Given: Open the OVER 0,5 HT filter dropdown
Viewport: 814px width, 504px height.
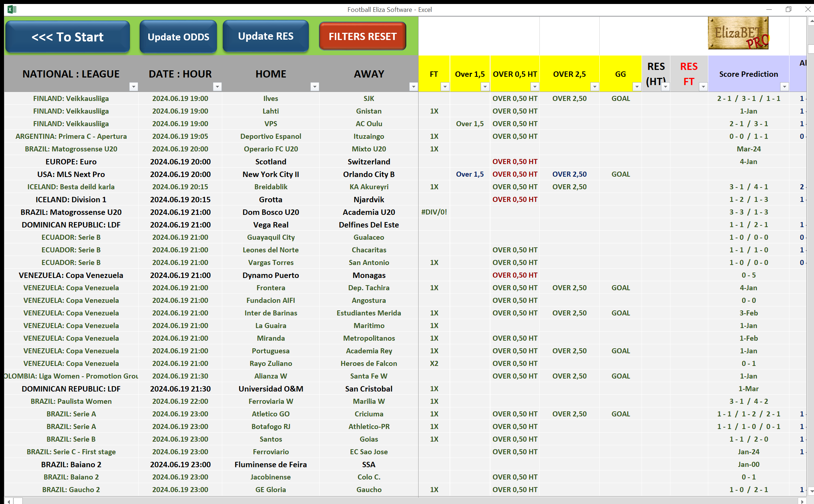Looking at the screenshot, I should 534,87.
